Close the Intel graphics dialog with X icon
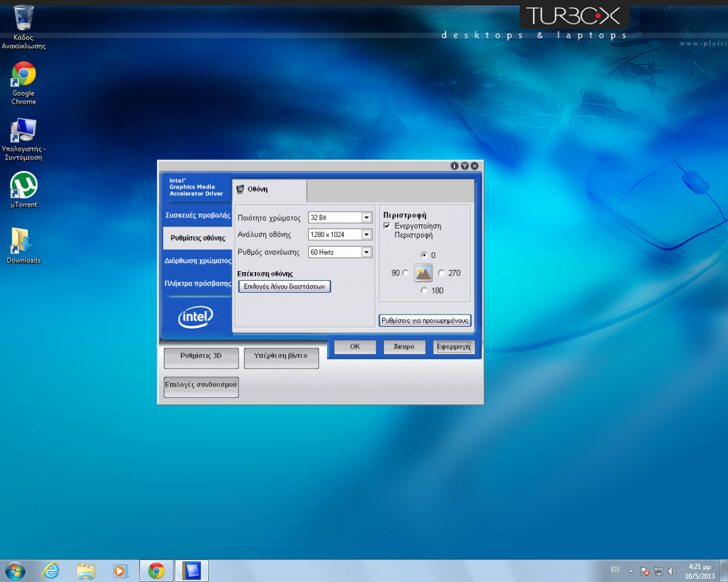Viewport: 728px width, 582px height. click(474, 166)
